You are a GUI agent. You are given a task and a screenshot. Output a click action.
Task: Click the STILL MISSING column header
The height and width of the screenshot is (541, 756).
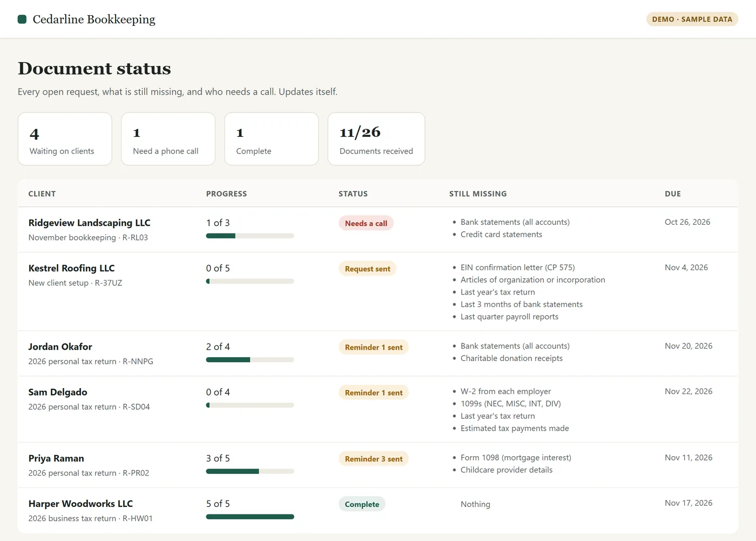click(478, 194)
